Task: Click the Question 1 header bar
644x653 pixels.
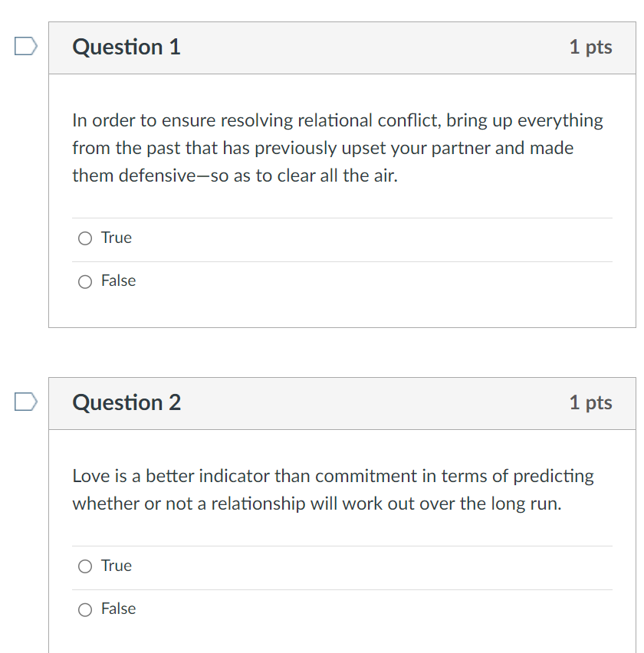Action: (342, 47)
